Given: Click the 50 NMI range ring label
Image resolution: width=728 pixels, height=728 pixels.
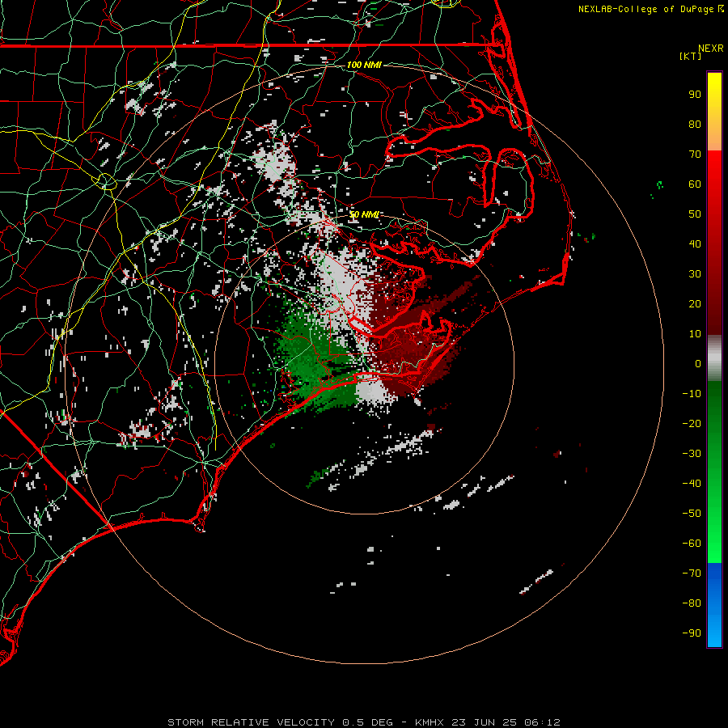Looking at the screenshot, I should tap(364, 214).
